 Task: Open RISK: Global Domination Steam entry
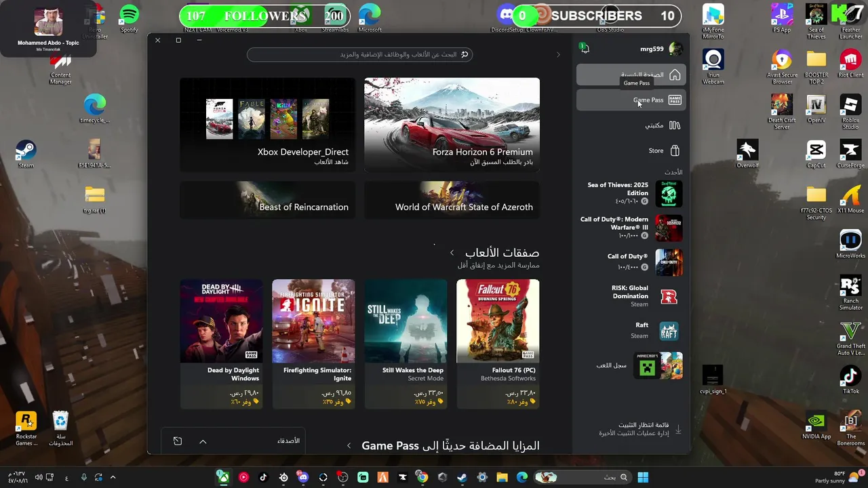(x=631, y=296)
